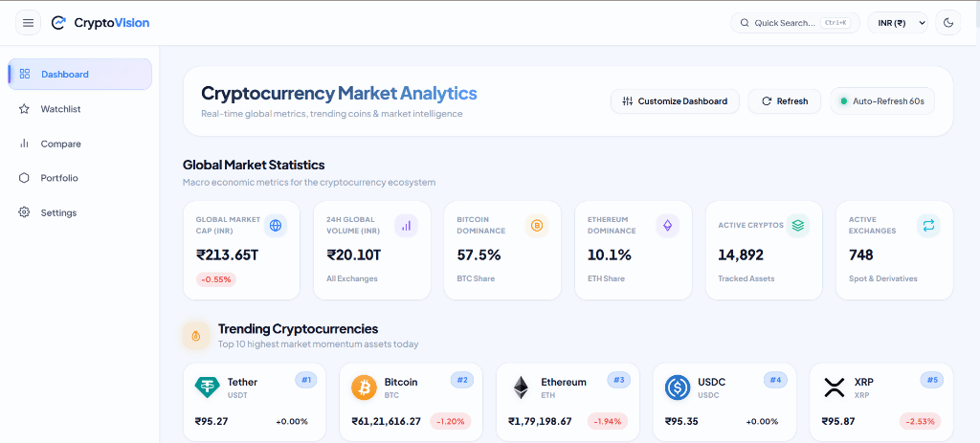Click the Tether coin logo
The width and height of the screenshot is (980, 443).
pyautogui.click(x=208, y=388)
